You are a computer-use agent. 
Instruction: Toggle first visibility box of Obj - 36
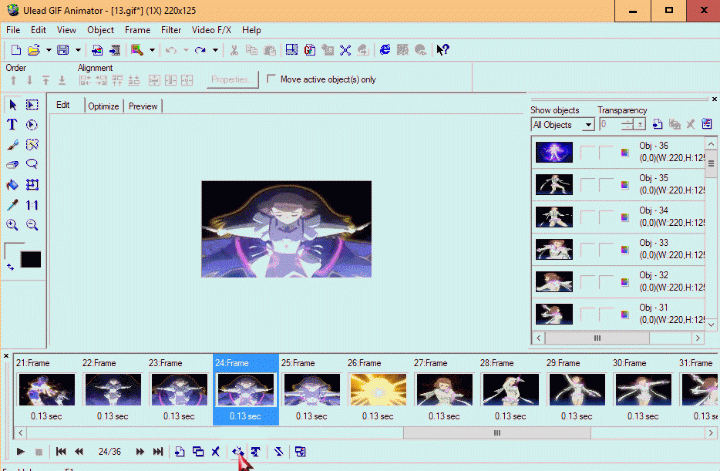tap(587, 152)
